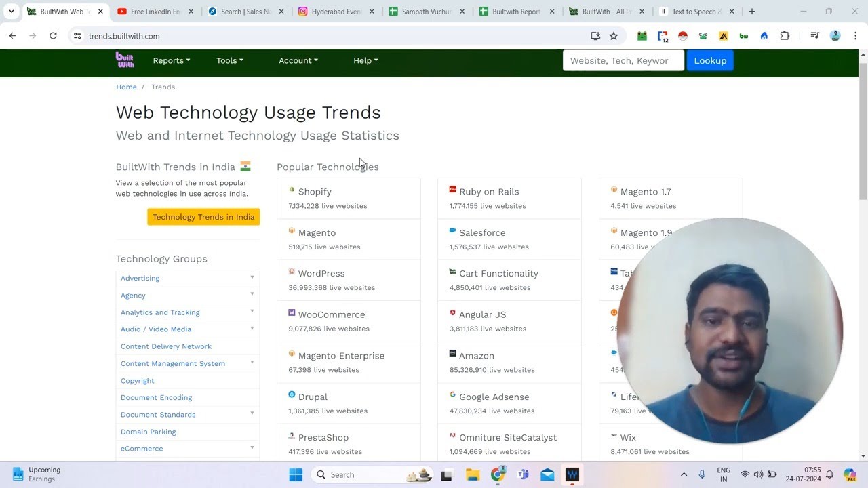Click the microphone icon in the system tray
Viewport: 868px width, 488px height.
[702, 474]
